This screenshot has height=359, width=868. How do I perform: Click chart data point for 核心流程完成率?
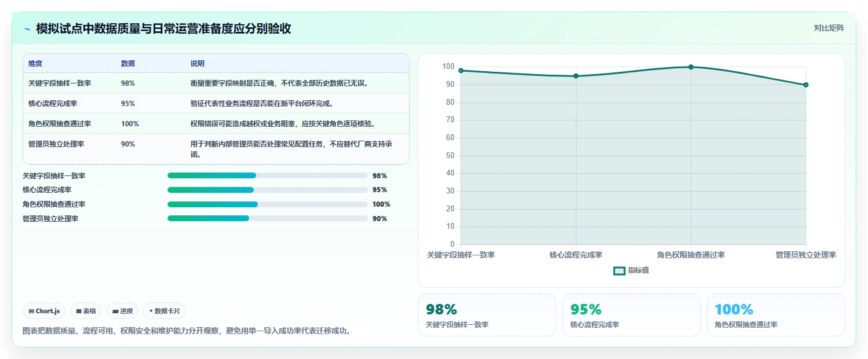576,76
